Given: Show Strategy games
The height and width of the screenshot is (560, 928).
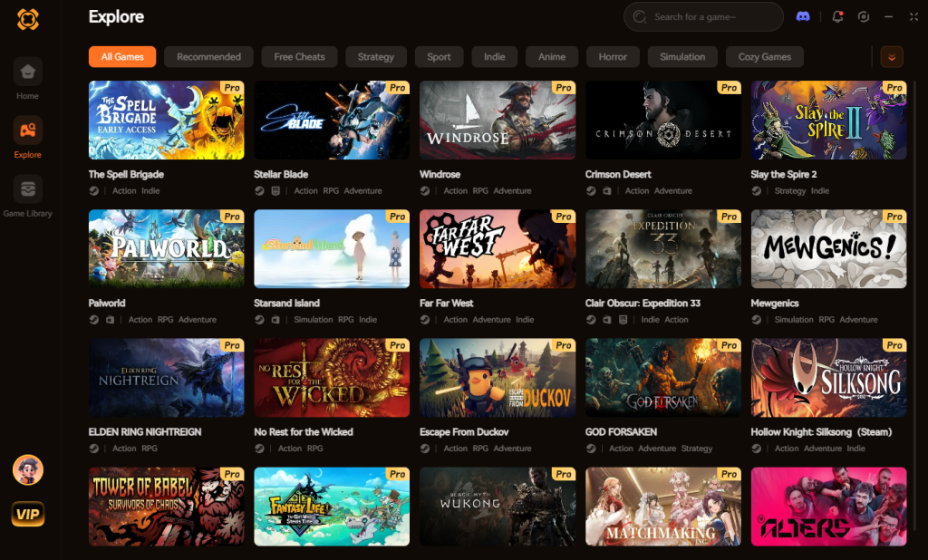Looking at the screenshot, I should (376, 57).
